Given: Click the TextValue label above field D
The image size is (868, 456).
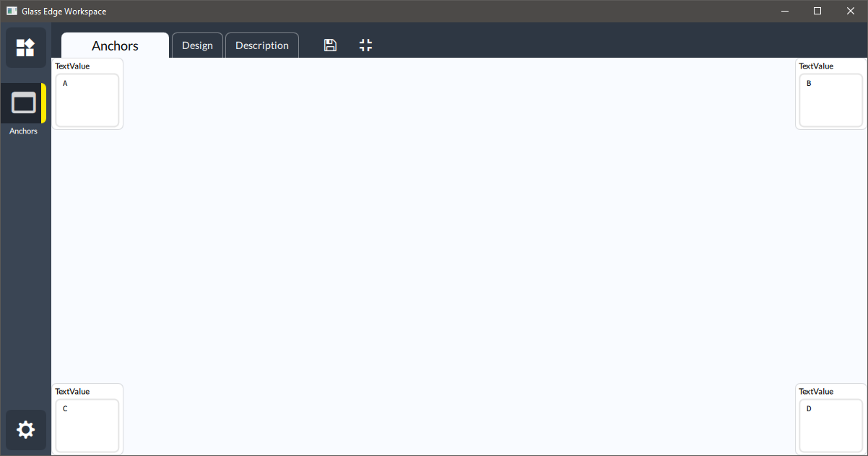Looking at the screenshot, I should [816, 391].
